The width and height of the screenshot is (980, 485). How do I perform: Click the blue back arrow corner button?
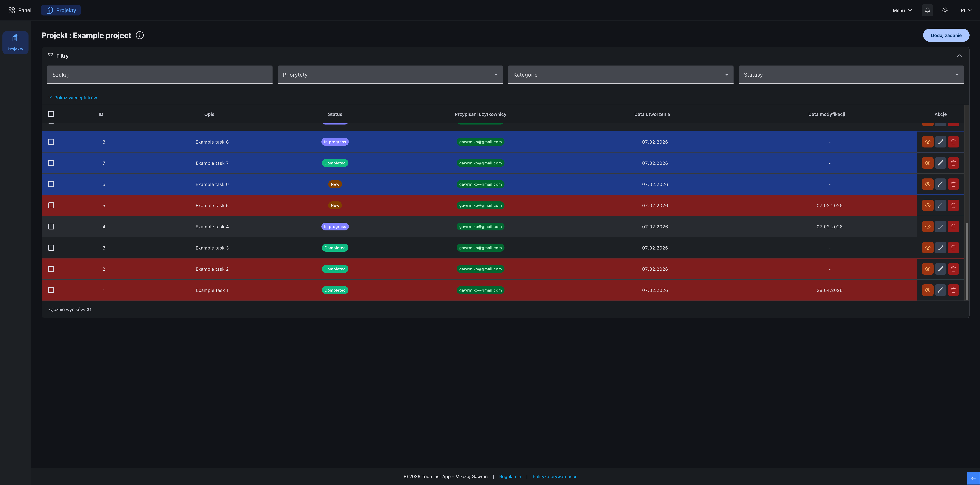pyautogui.click(x=973, y=478)
